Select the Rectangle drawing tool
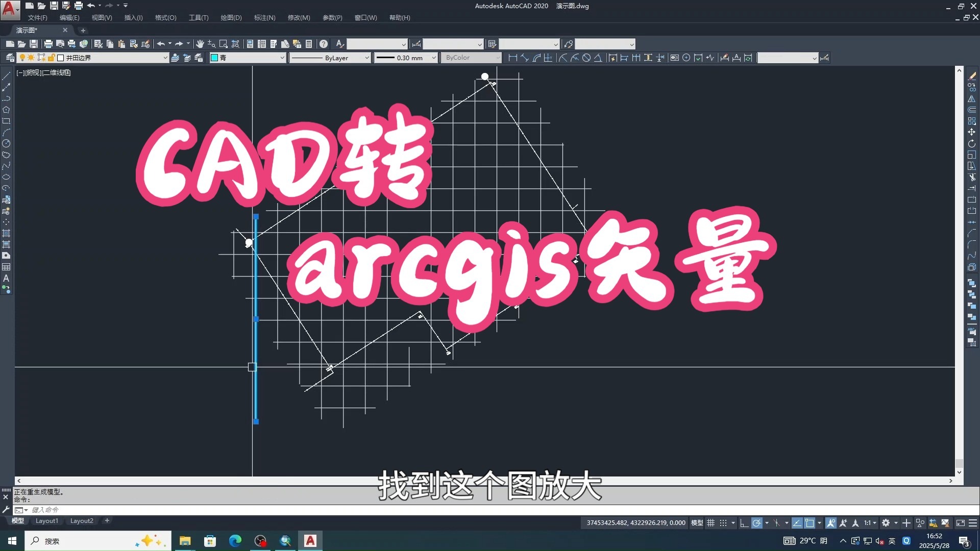The width and height of the screenshot is (980, 551). point(7,121)
